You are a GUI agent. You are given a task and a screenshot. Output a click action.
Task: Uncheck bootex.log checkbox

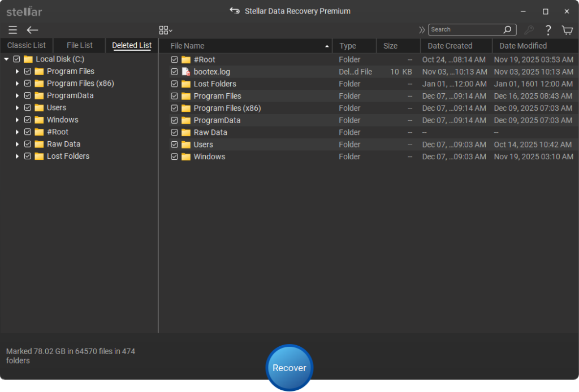tap(174, 72)
